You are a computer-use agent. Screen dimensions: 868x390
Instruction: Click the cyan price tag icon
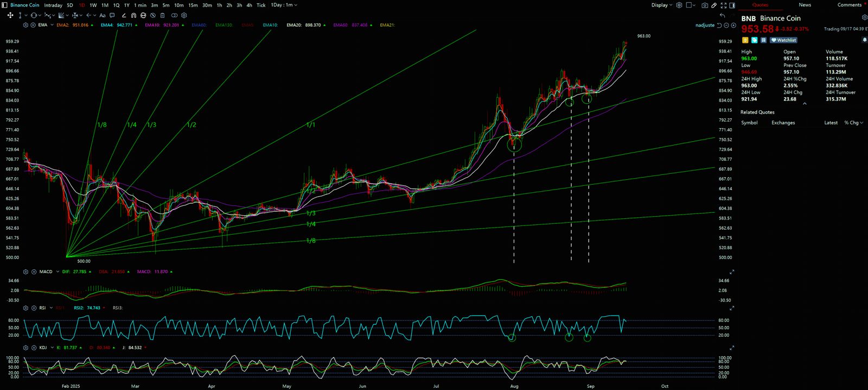pos(755,40)
